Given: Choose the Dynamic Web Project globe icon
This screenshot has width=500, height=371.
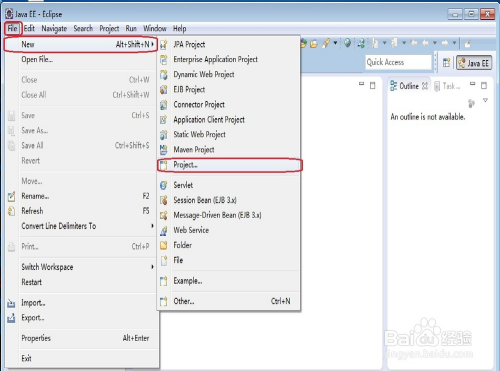Looking at the screenshot, I should (x=163, y=75).
